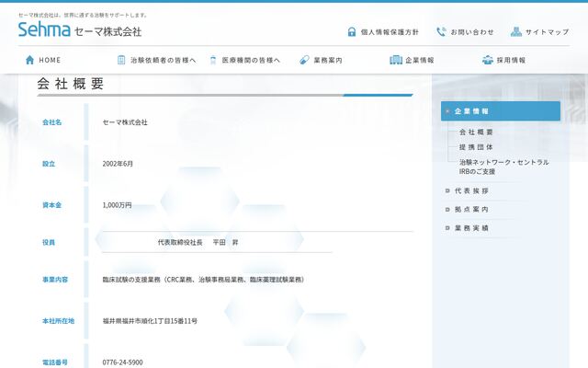The image size is (588, 368).
Task: Open 治験依頼者の皆様へ menu item
Action: [x=164, y=60]
